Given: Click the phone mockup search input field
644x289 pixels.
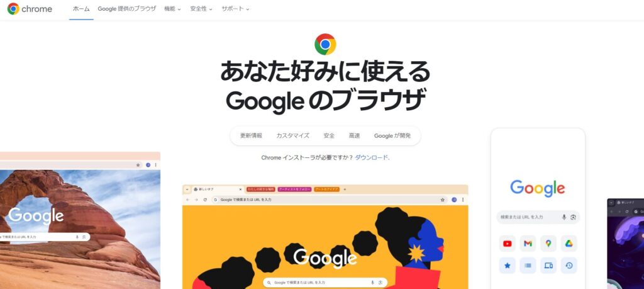Looking at the screenshot, I should click(538, 217).
